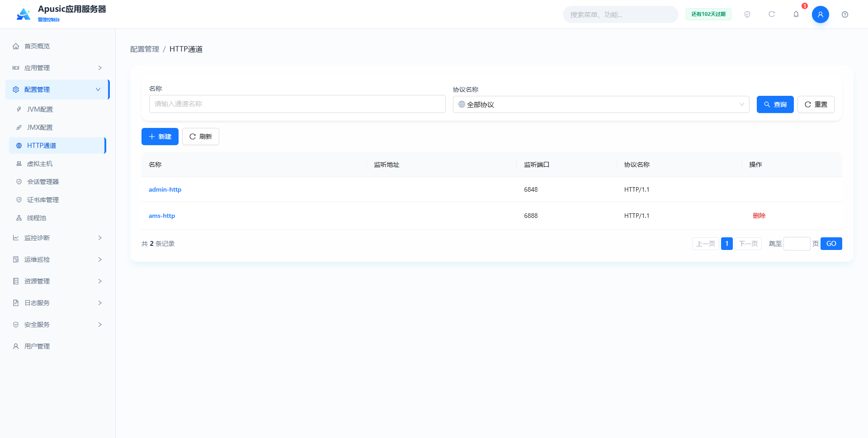Screen dimensions: 868x438
Task: Open the 全部协议 protocol dropdown
Action: pyautogui.click(x=601, y=104)
